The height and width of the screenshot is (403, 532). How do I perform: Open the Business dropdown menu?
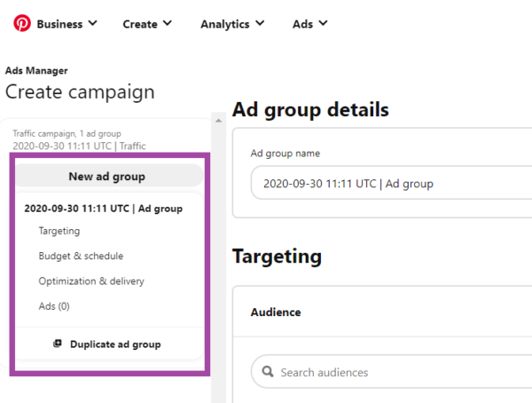(x=67, y=24)
